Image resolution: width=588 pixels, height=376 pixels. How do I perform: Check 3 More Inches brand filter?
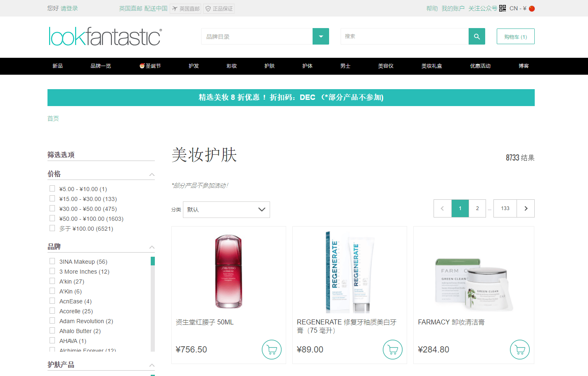coord(52,271)
